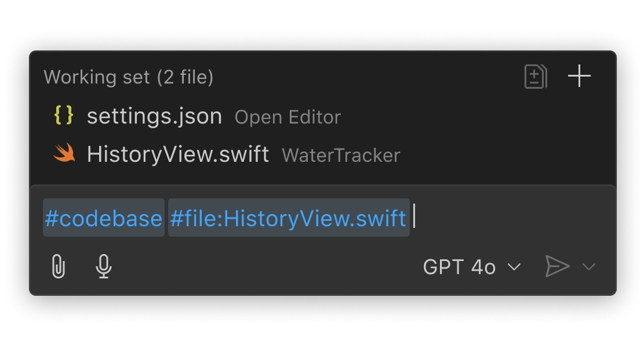Click the yellow braces JSON file icon
This screenshot has width=644, height=348.
[x=64, y=115]
